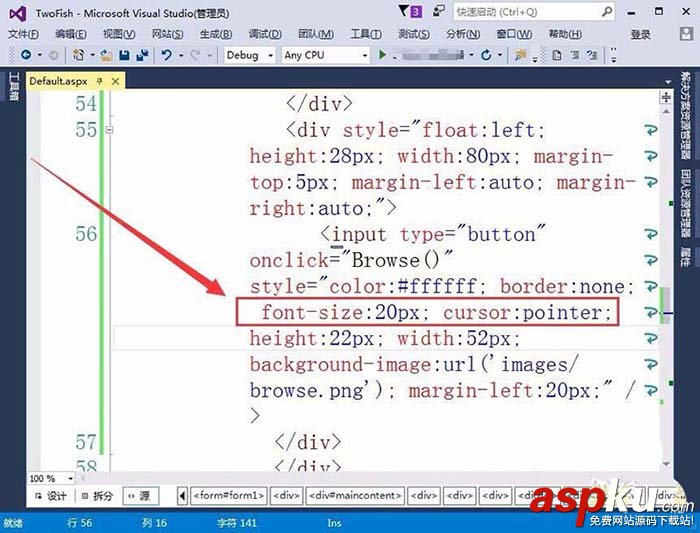This screenshot has width=700, height=533.
Task: Click the vertical scrollbar down arrow
Action: 666,464
